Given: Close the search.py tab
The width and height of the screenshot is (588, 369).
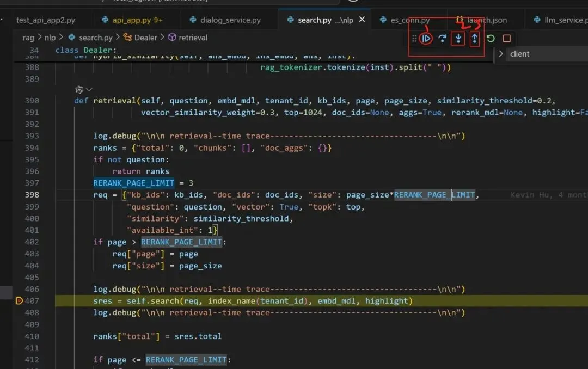Looking at the screenshot, I should [x=362, y=19].
